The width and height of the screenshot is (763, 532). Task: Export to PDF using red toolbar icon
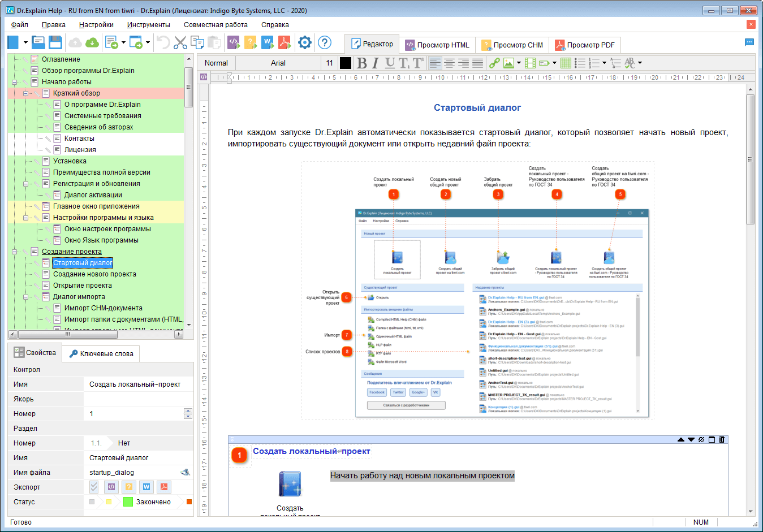point(284,42)
